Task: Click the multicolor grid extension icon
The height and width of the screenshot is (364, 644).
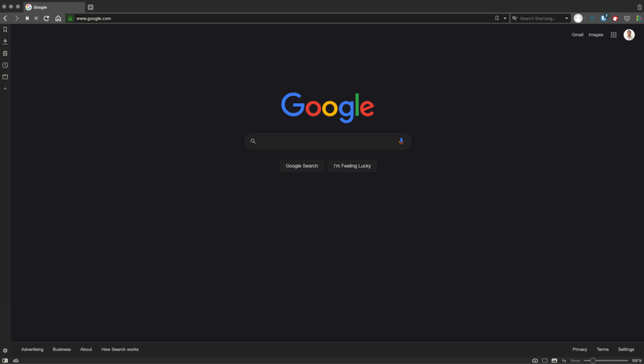Action: [639, 18]
